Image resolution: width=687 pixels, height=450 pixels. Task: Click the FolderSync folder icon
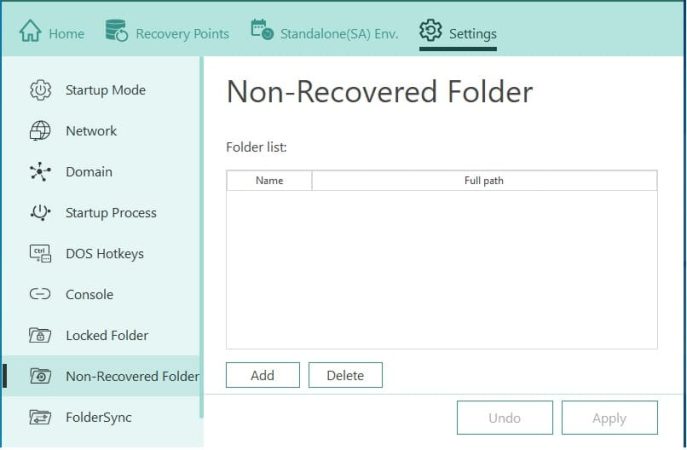[40, 417]
